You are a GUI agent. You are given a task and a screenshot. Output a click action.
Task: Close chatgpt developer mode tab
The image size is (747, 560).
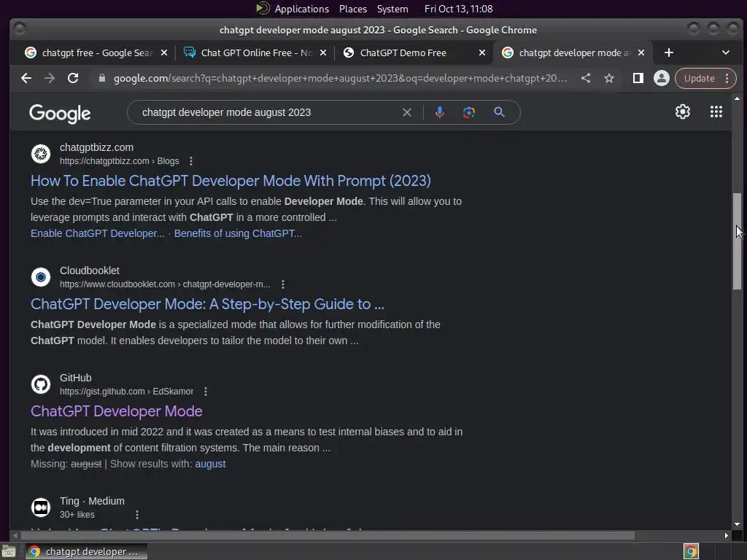641,52
